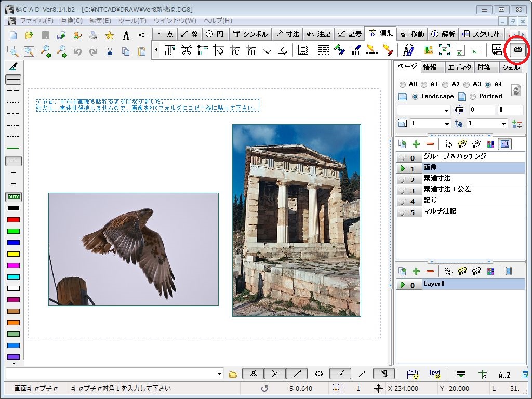Choose Landscape orientation radio
Image resolution: width=532 pixels, height=399 pixels.
(x=415, y=97)
